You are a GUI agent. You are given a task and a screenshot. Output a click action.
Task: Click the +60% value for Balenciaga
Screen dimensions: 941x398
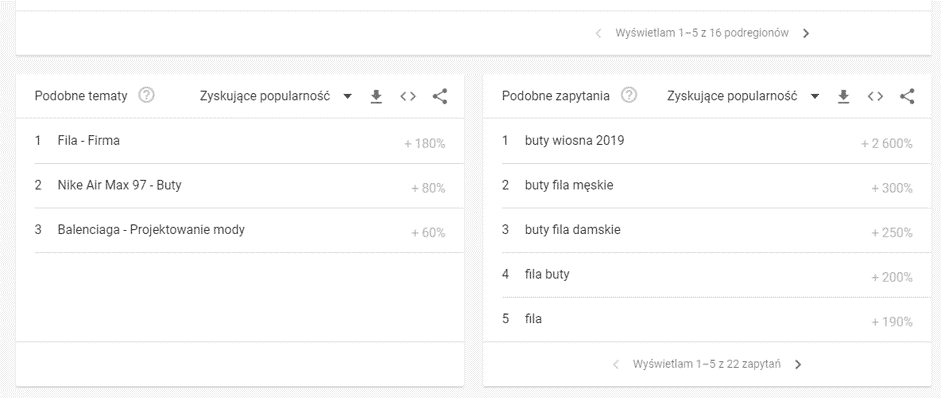click(x=428, y=233)
